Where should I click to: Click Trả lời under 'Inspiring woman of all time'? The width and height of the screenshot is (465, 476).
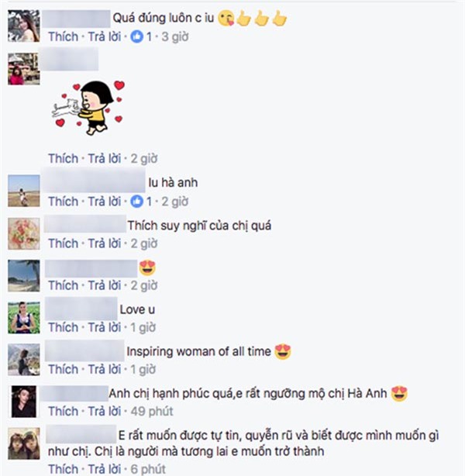tap(105, 369)
